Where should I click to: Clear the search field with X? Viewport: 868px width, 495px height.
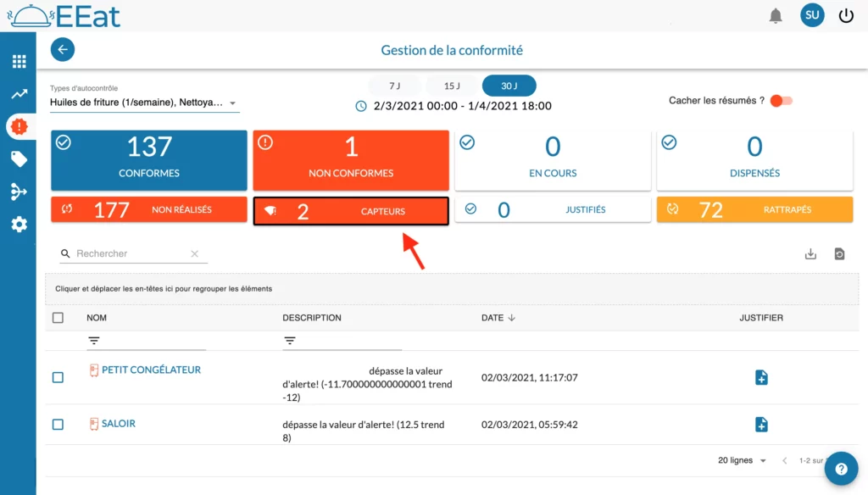coord(194,253)
